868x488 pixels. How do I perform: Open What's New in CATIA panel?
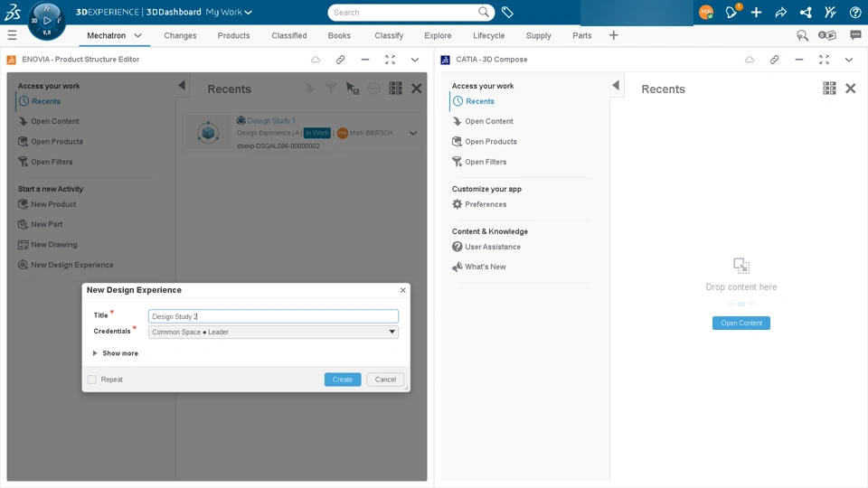(x=479, y=267)
